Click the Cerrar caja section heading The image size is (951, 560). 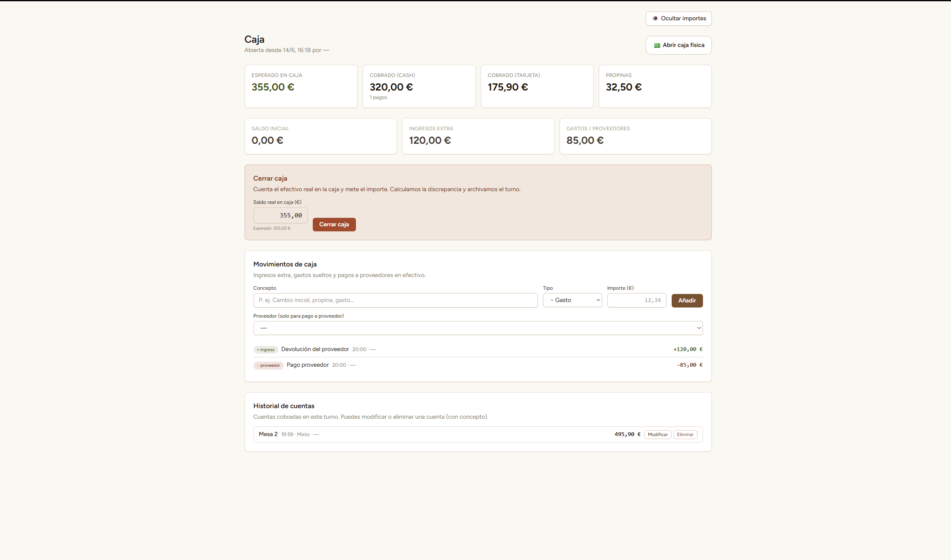(270, 178)
